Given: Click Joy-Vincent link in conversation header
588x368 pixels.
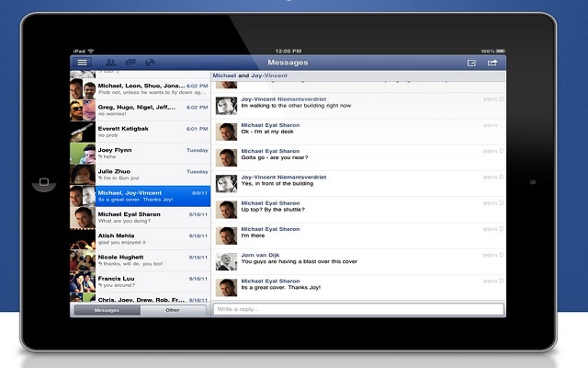Looking at the screenshot, I should (269, 75).
